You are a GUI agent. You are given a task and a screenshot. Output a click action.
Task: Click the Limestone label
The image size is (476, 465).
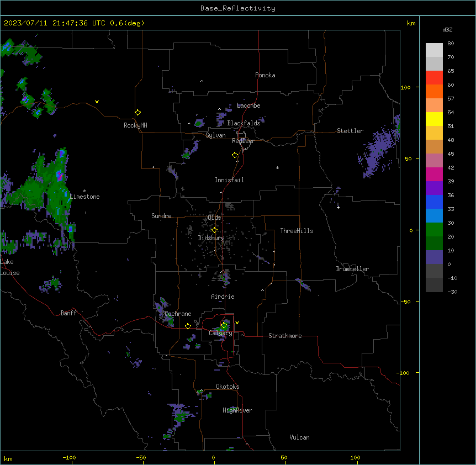[x=84, y=197]
